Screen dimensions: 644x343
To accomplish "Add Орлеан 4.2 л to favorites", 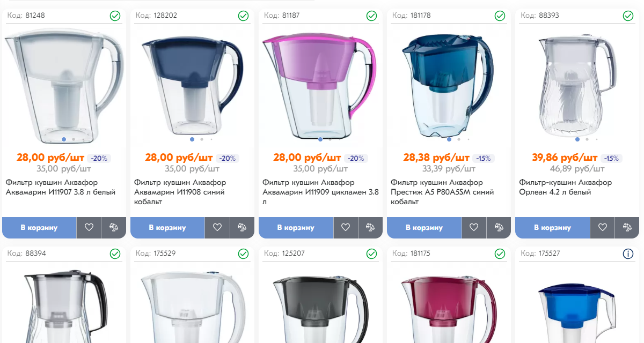I will (x=602, y=227).
